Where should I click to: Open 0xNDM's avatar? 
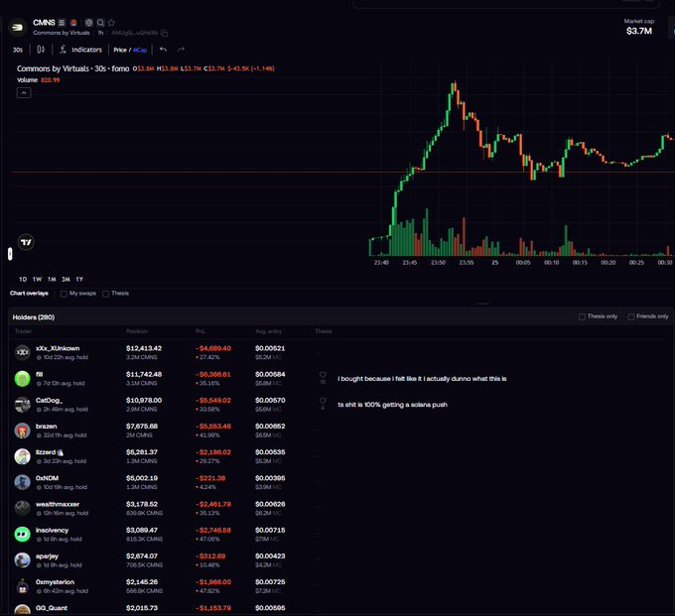23,482
